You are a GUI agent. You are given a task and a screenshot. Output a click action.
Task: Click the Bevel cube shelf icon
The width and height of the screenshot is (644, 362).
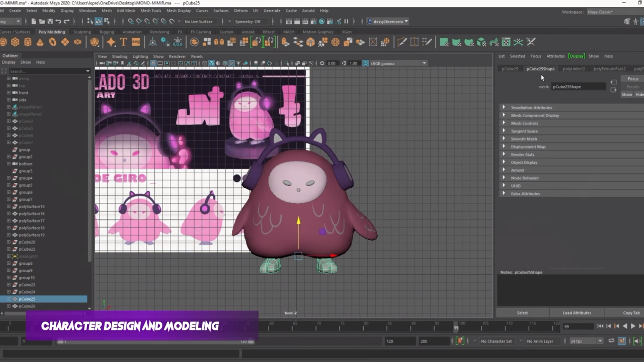coord(311,42)
